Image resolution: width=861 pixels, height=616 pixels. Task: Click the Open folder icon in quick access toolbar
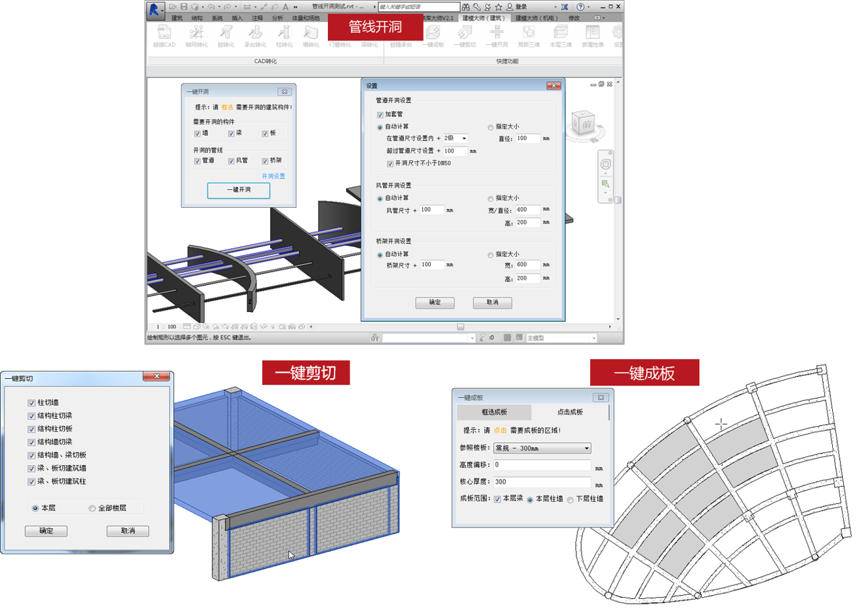pyautogui.click(x=172, y=7)
